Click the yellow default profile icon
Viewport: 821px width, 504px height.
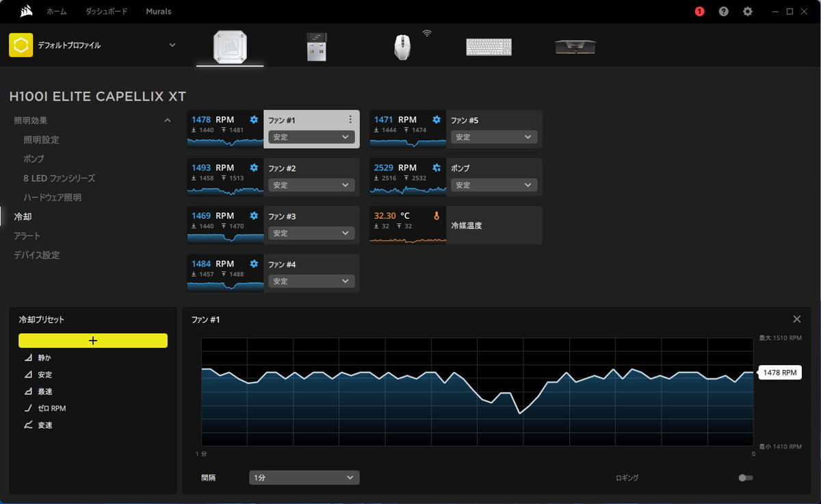(x=21, y=45)
